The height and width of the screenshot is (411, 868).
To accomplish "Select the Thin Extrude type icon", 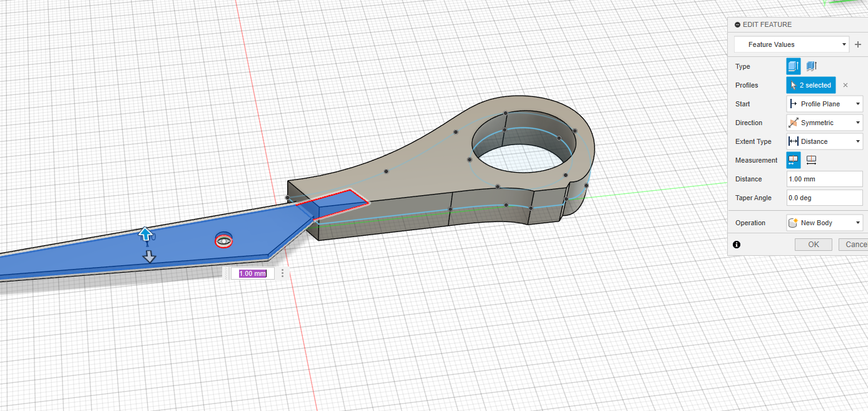I will point(811,66).
